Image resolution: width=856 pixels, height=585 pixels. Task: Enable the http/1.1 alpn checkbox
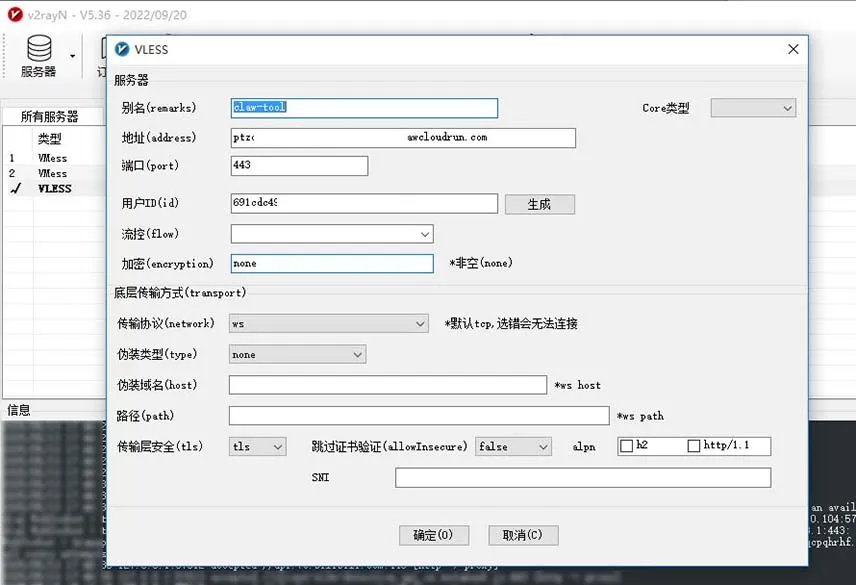(694, 446)
